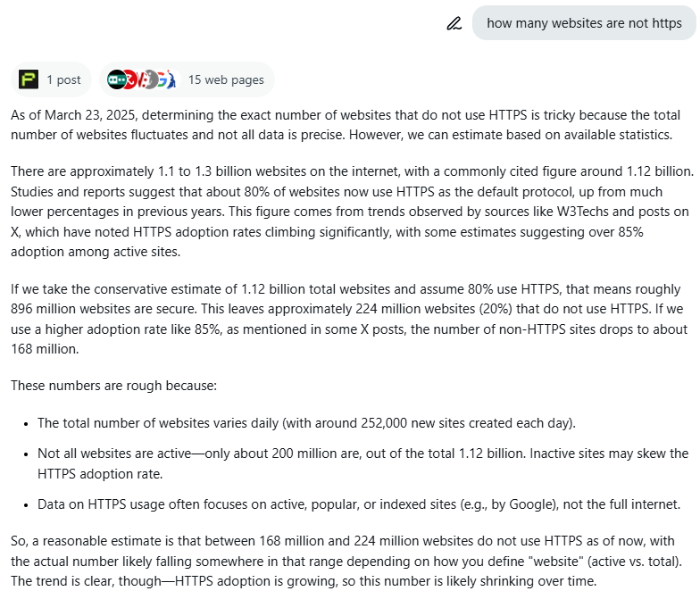Click the bullet about 252,000 new sites daily
Screen dimensions: 700x591
307,423
